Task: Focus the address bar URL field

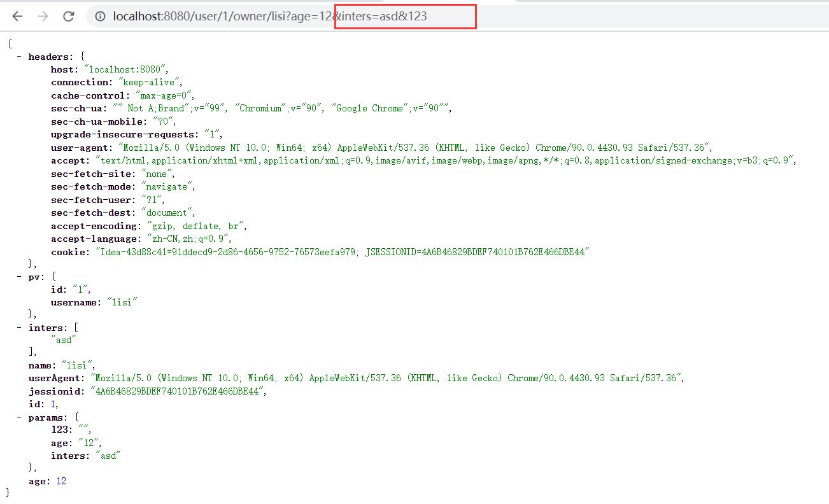Action: pos(458,17)
